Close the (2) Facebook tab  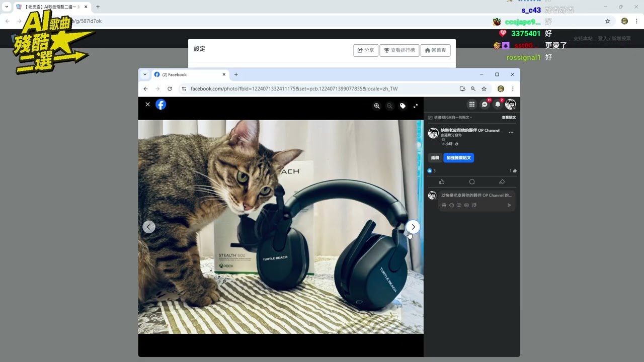(x=224, y=74)
